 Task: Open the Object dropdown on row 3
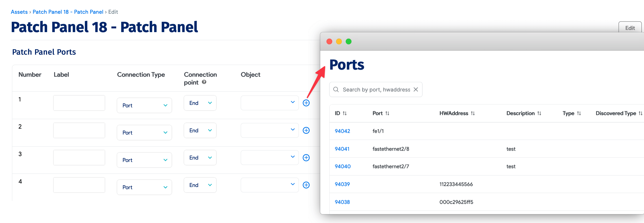pos(269,157)
